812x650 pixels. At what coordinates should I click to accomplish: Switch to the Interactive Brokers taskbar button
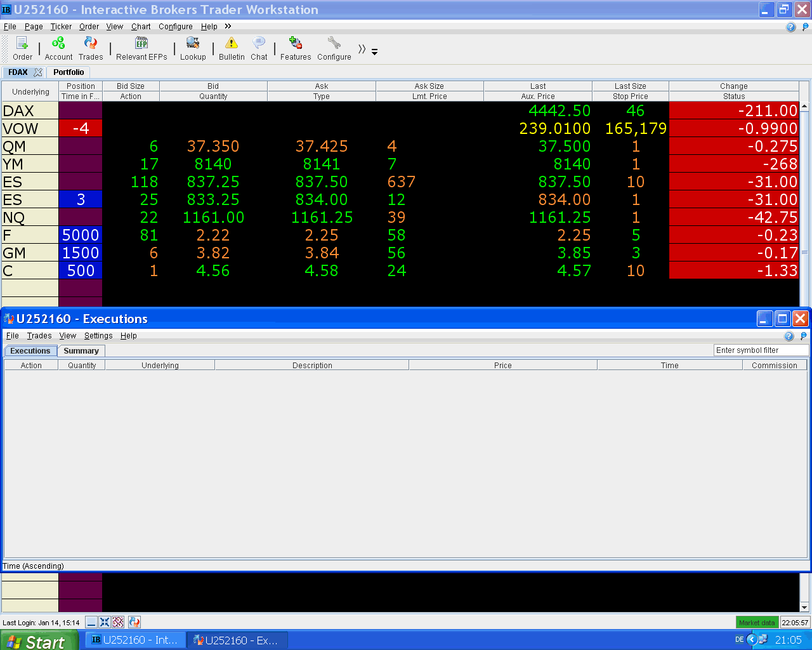click(135, 640)
